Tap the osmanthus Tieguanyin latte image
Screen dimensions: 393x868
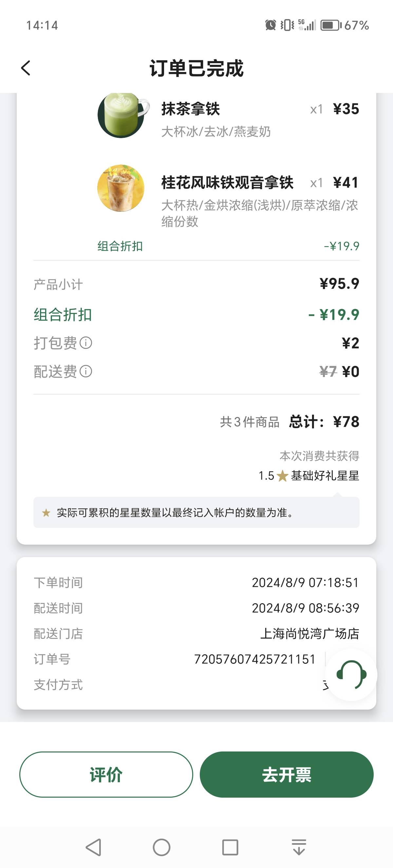[121, 188]
